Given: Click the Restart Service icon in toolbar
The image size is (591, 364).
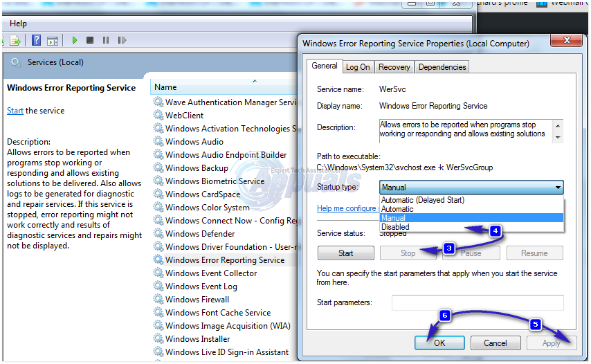Looking at the screenshot, I should click(x=122, y=40).
